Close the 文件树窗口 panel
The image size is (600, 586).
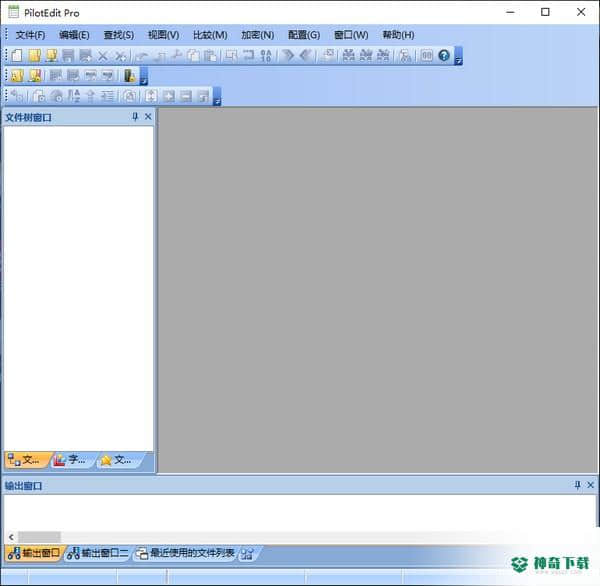click(x=148, y=117)
